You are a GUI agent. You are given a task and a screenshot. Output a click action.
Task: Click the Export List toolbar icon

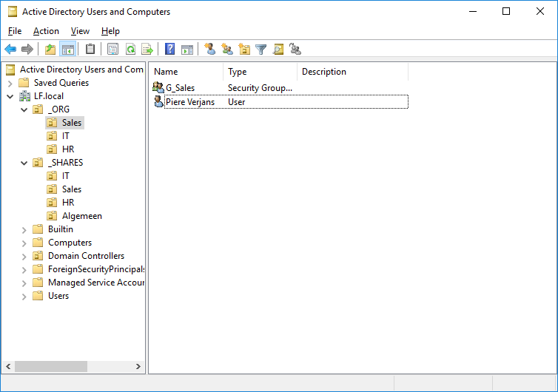(x=147, y=49)
